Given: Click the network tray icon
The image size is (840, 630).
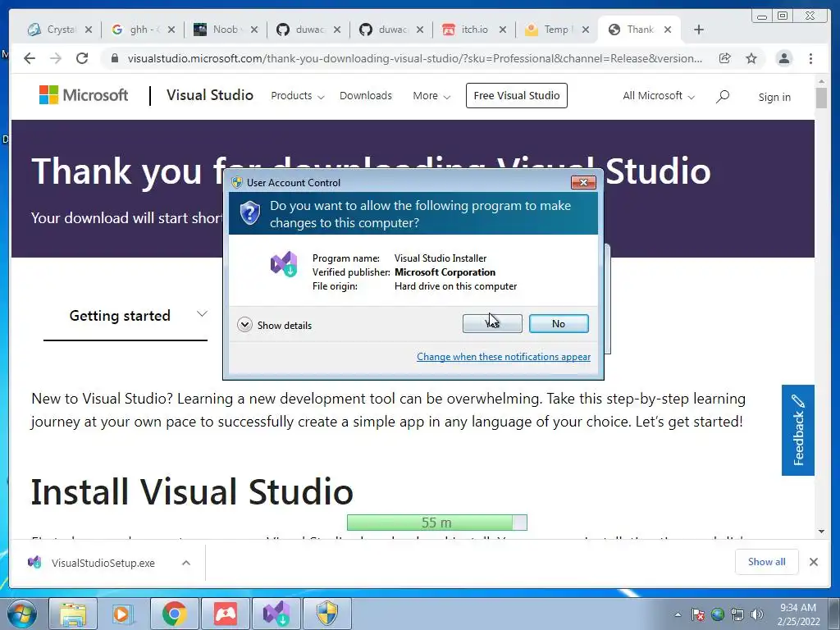Looking at the screenshot, I should click(737, 614).
